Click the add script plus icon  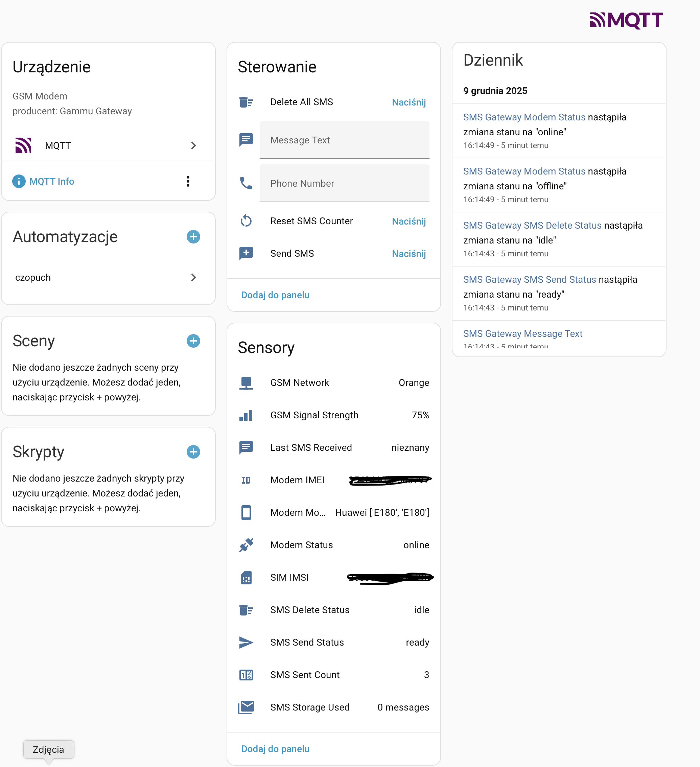[x=193, y=451]
